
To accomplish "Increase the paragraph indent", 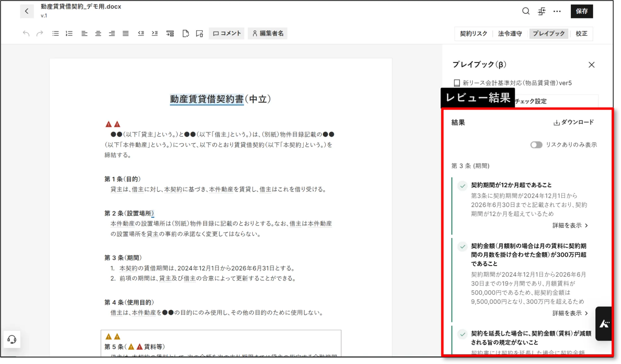I will (155, 33).
